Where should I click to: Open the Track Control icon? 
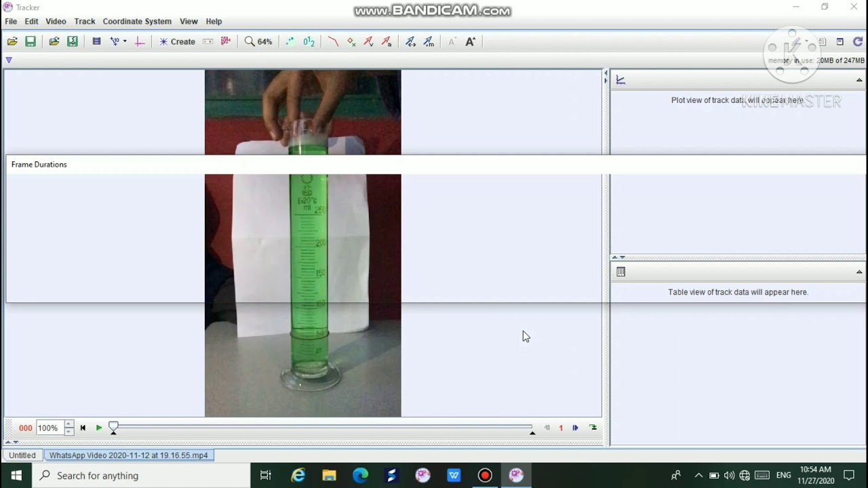point(208,41)
